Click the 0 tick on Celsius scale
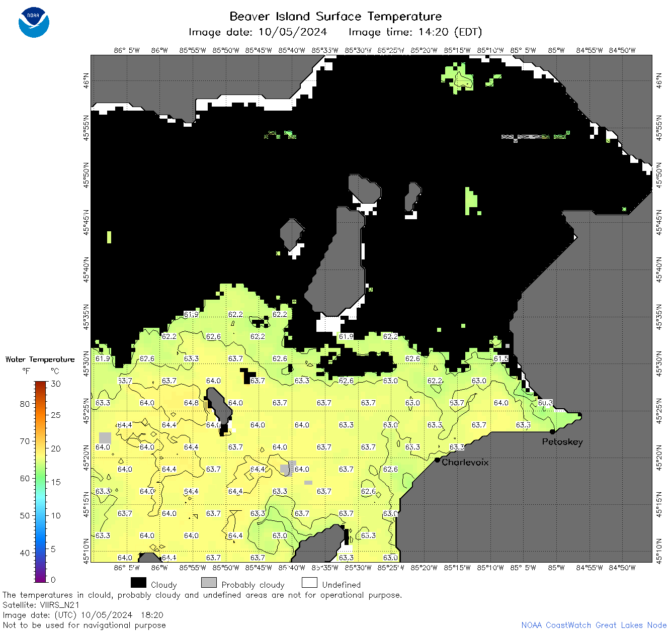Viewport: 672px width, 633px height. coord(53,580)
